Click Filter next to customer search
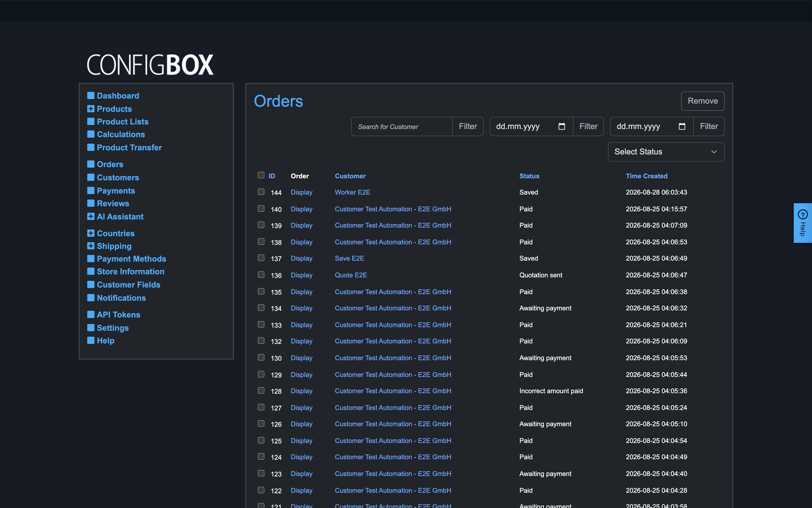 468,126
